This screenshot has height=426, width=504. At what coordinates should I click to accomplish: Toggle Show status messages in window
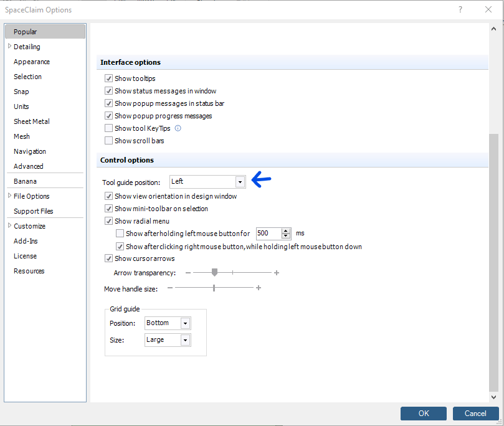pyautogui.click(x=108, y=91)
